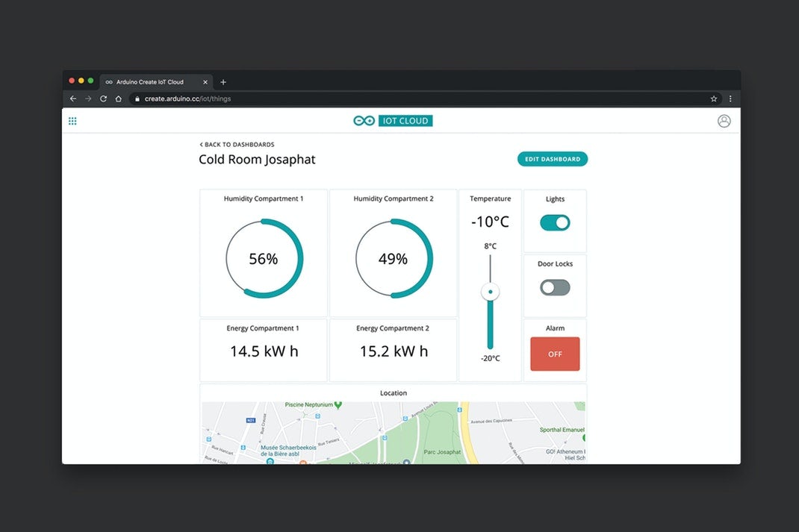Click the temperature slider handle
The width and height of the screenshot is (799, 532).
point(490,292)
